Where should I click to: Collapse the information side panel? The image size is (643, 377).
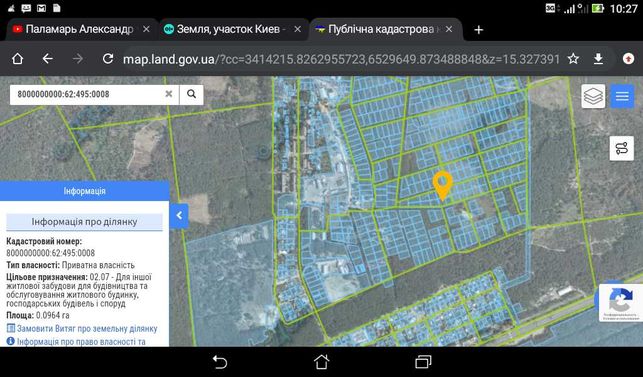pyautogui.click(x=179, y=215)
